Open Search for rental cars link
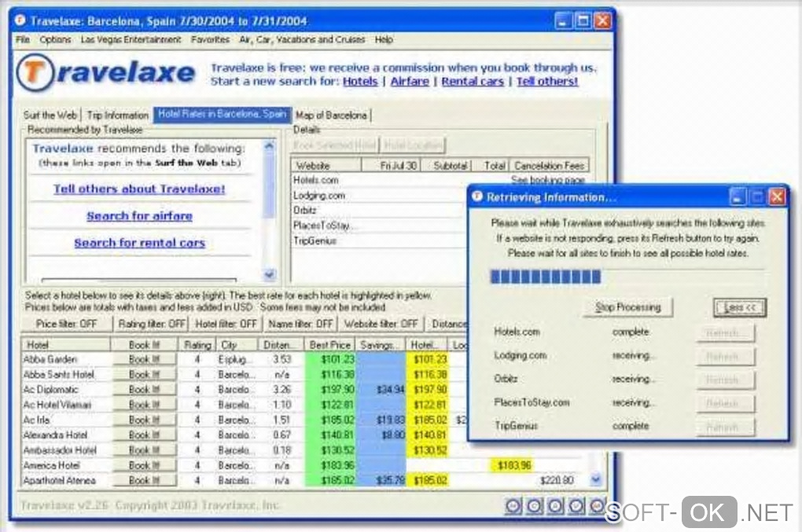The height and width of the screenshot is (532, 802). click(140, 243)
